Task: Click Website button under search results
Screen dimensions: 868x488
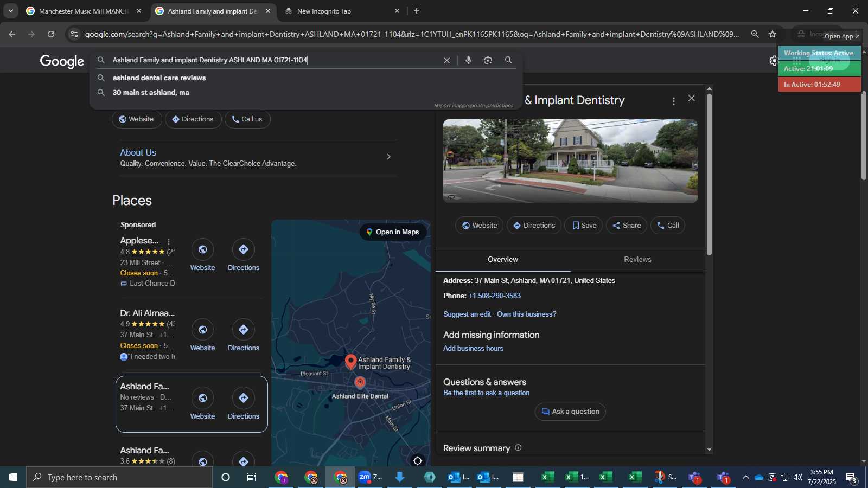Action: point(137,119)
